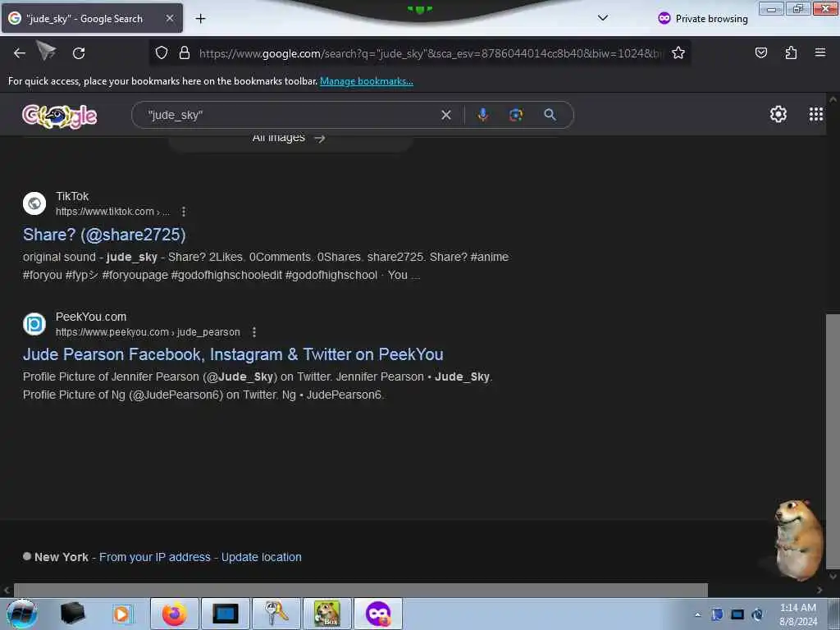The image size is (840, 630).
Task: View site security via the padlock icon
Action: [185, 53]
